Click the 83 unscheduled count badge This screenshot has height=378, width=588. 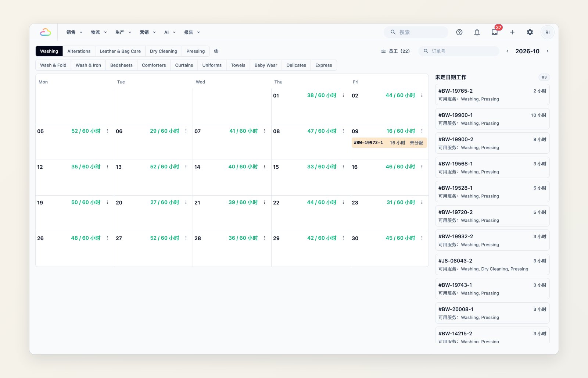[x=544, y=77]
